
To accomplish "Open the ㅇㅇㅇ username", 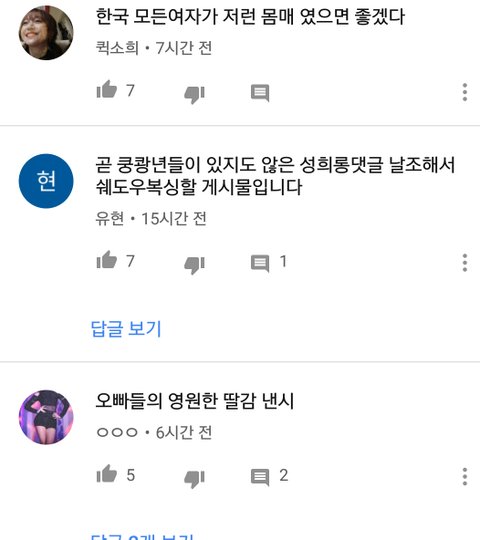I will click(x=117, y=432).
